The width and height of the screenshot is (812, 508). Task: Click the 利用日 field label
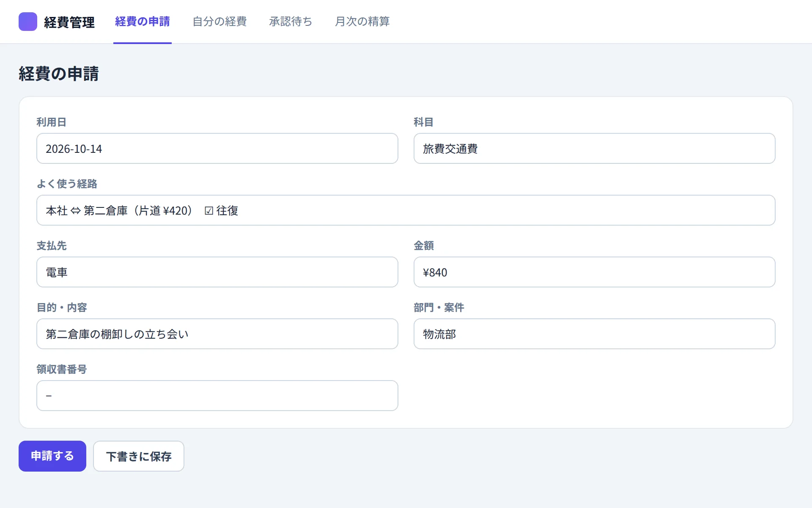52,122
